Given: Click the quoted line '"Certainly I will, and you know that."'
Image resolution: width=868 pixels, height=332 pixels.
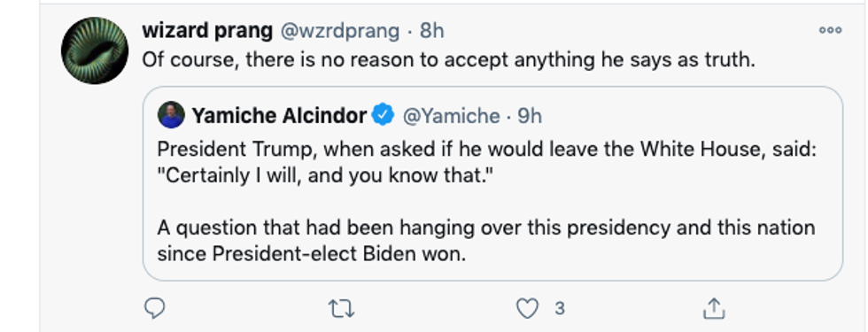Looking at the screenshot, I should point(325,176).
